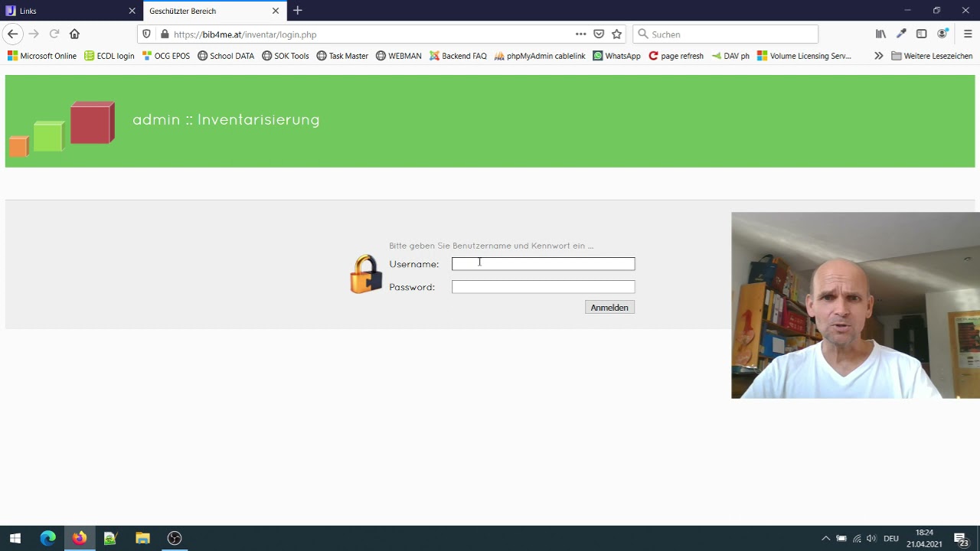Image resolution: width=980 pixels, height=551 pixels.
Task: Open the Volume Licensing Serv... bookmark
Action: 804,56
